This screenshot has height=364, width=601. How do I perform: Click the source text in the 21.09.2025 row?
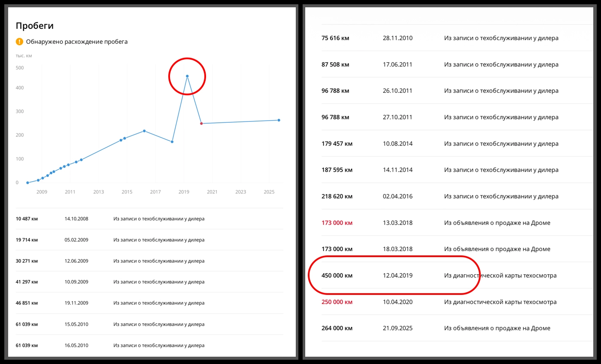tap(497, 328)
